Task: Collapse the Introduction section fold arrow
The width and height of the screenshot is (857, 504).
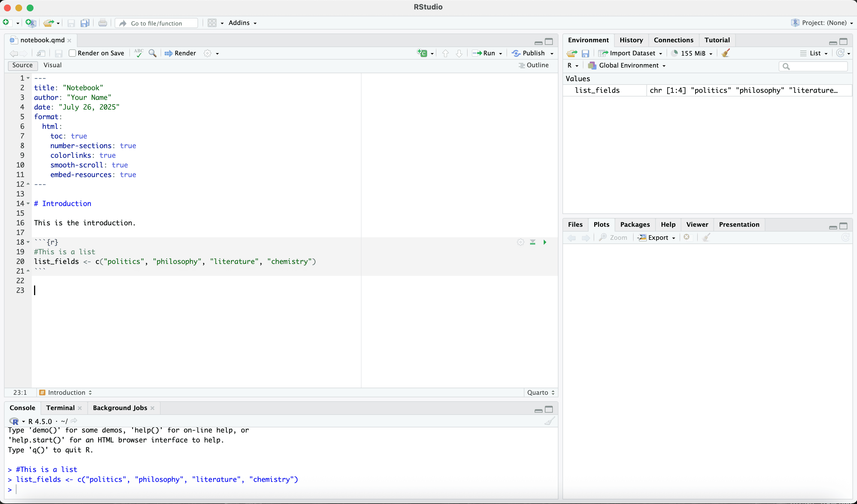Action: 28,203
